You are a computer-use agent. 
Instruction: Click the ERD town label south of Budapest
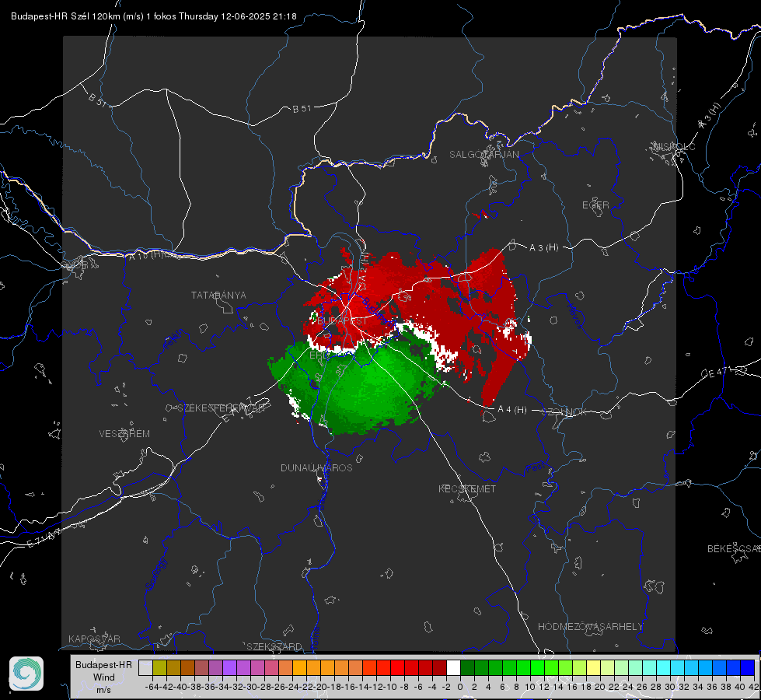319,355
